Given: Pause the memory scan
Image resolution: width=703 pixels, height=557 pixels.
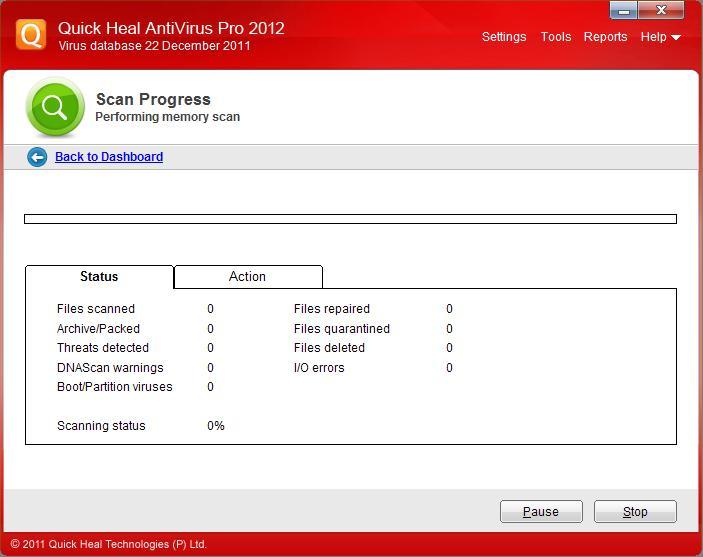Looking at the screenshot, I should coord(541,512).
